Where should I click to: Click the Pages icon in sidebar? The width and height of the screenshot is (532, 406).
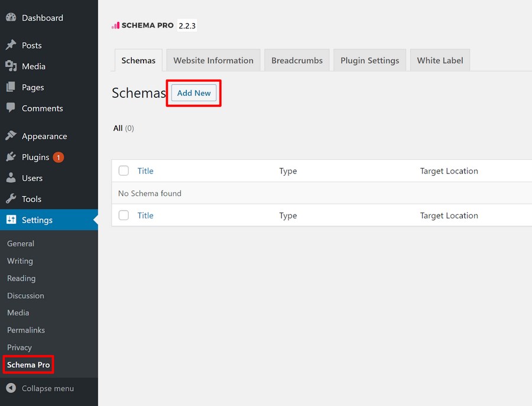click(11, 87)
